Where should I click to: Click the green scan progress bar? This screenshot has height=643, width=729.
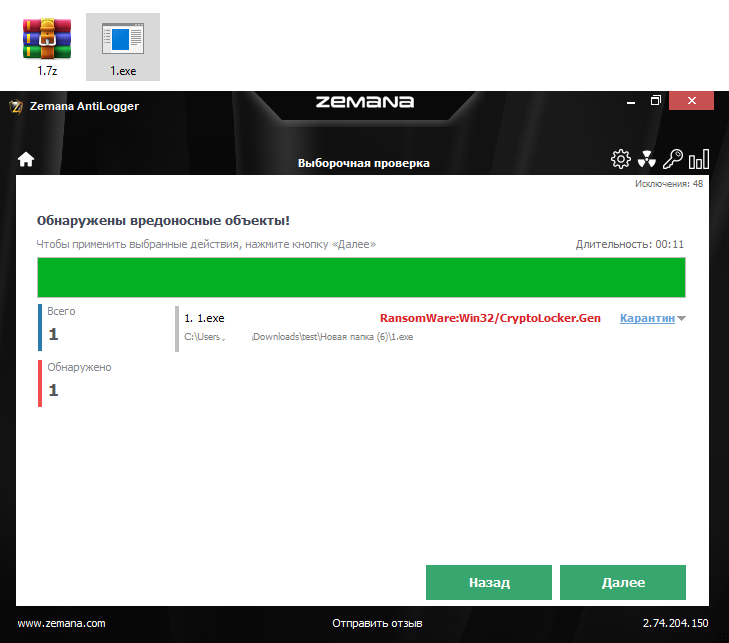[361, 278]
